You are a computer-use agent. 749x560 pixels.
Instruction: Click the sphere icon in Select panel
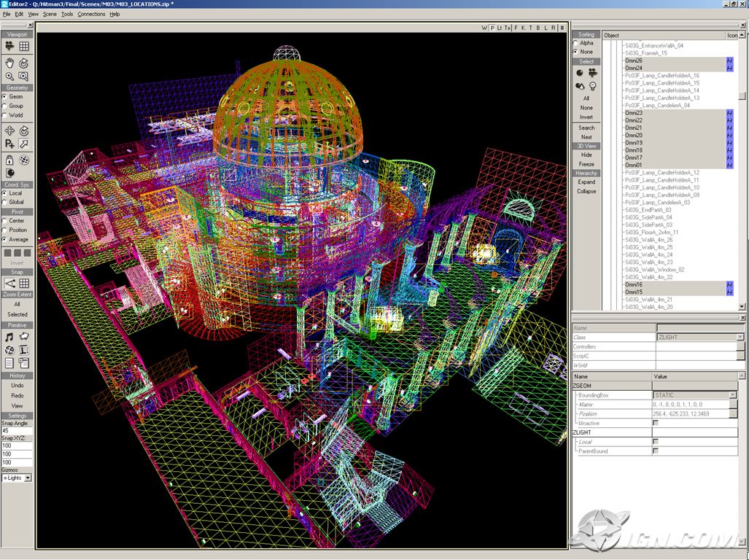click(x=580, y=73)
